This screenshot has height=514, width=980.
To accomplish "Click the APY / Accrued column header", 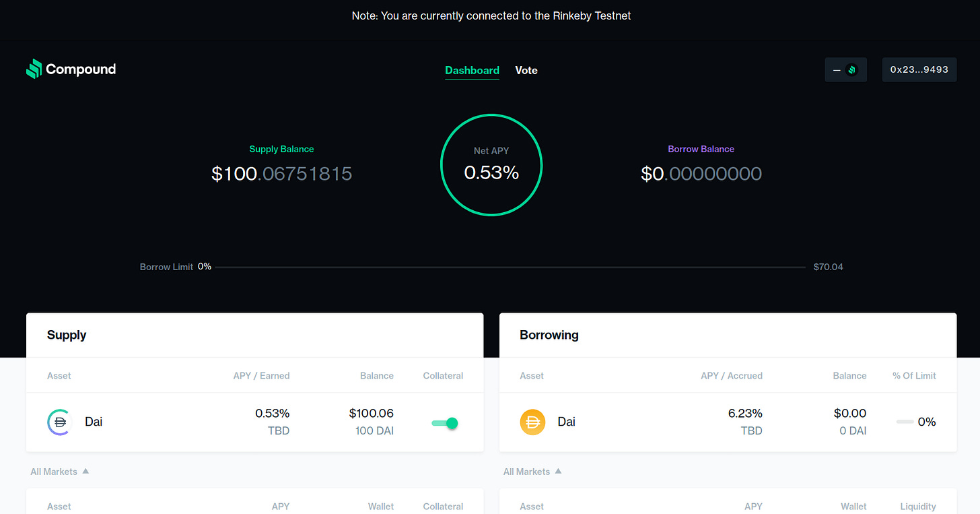I will tap(731, 376).
